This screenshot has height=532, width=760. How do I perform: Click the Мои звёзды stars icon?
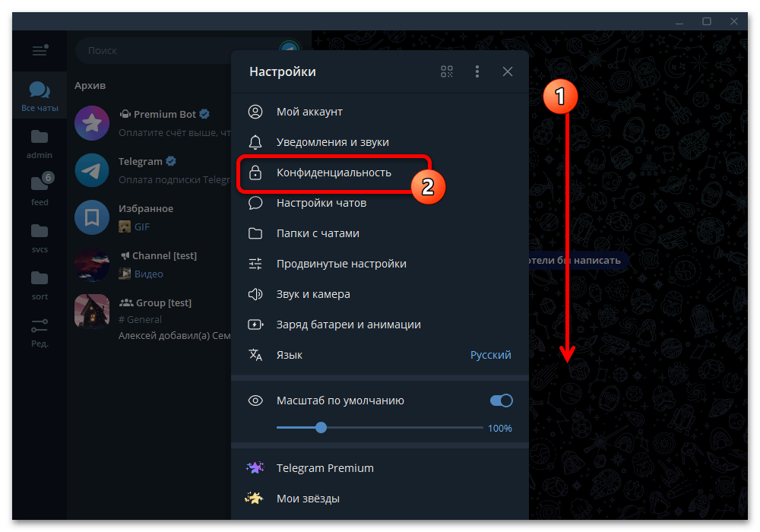pyautogui.click(x=254, y=498)
